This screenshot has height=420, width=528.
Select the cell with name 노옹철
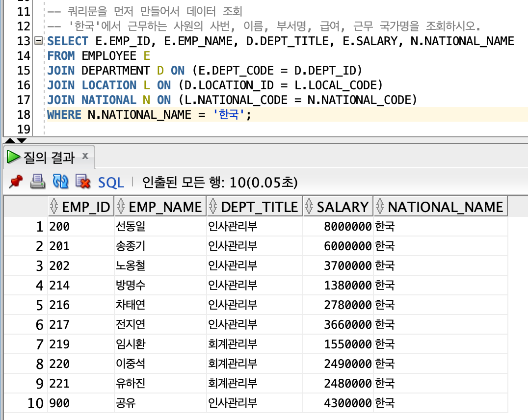(160, 265)
